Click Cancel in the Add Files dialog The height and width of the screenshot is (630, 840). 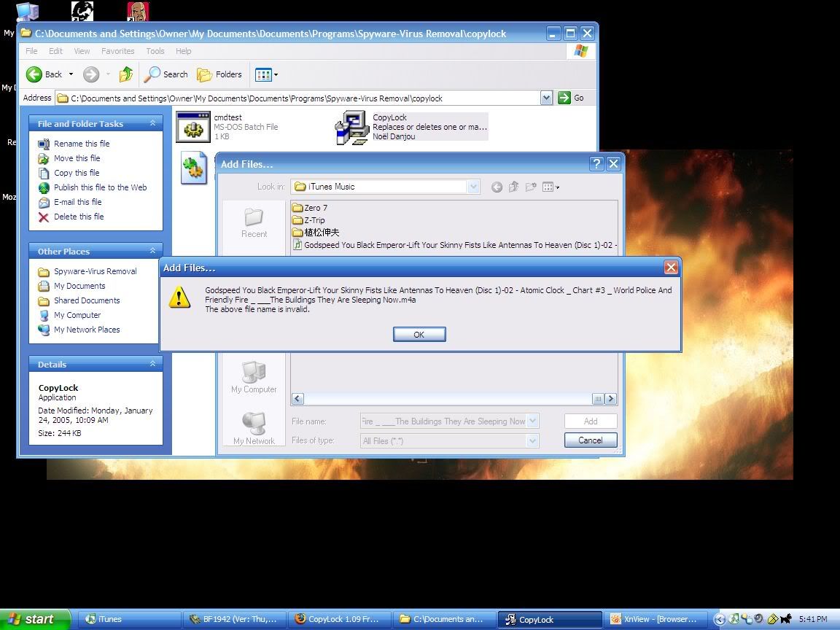point(591,440)
